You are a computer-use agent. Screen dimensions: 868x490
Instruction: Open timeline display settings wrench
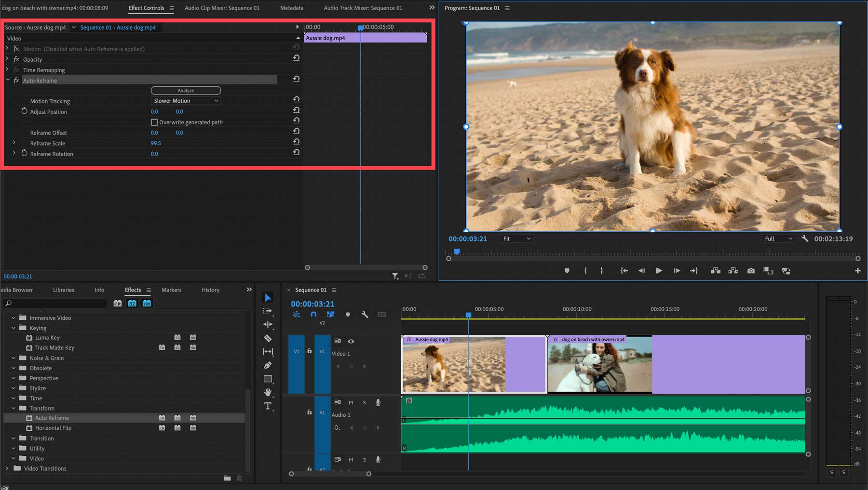tap(365, 315)
